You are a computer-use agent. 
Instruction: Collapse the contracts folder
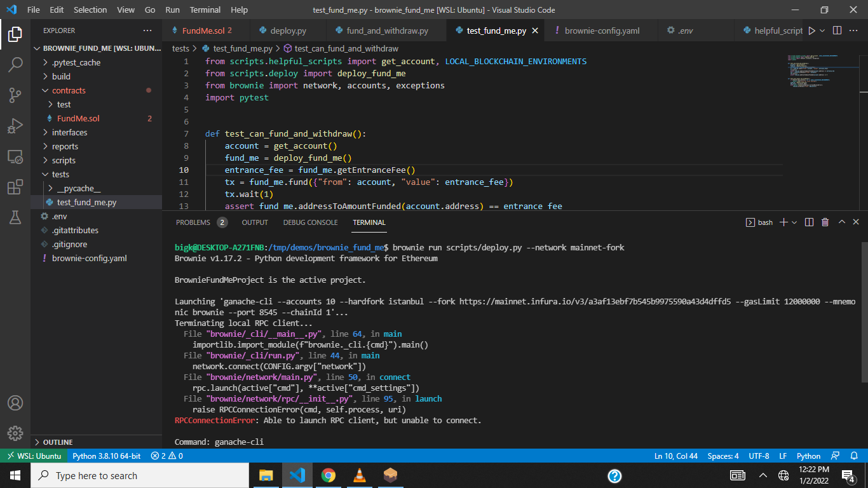click(67, 90)
